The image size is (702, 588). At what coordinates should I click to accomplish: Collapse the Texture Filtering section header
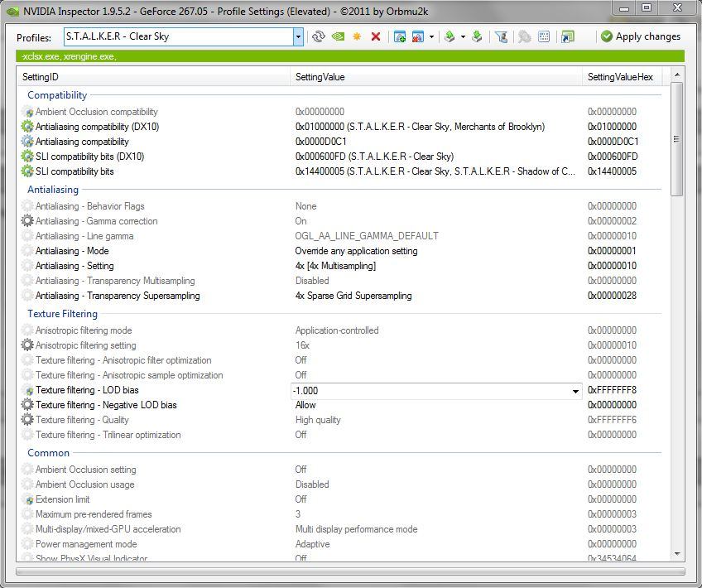click(62, 314)
